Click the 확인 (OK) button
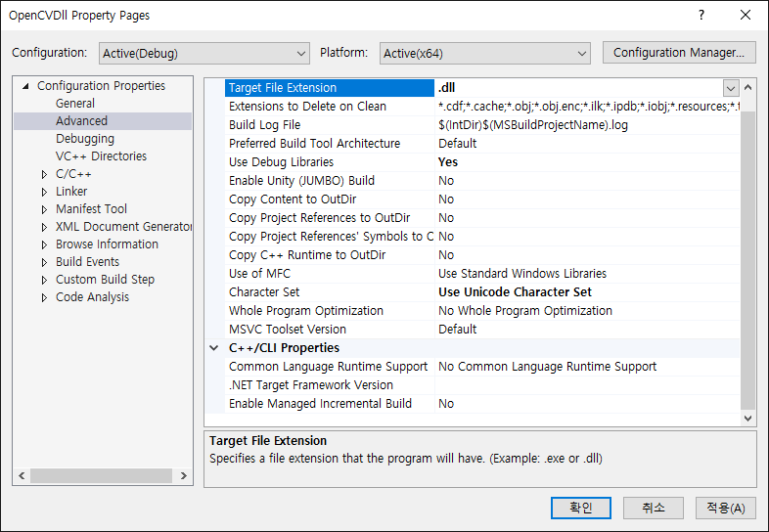This screenshot has height=532, width=769. tap(581, 508)
